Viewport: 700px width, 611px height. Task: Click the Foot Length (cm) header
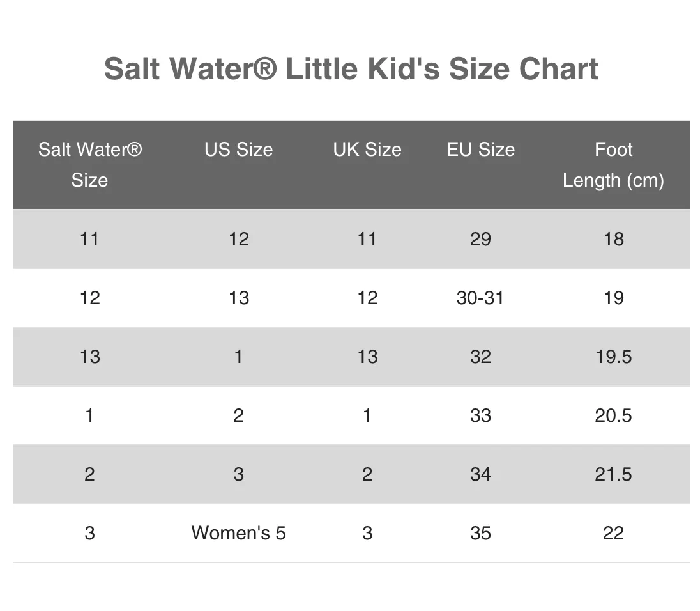[x=613, y=164]
